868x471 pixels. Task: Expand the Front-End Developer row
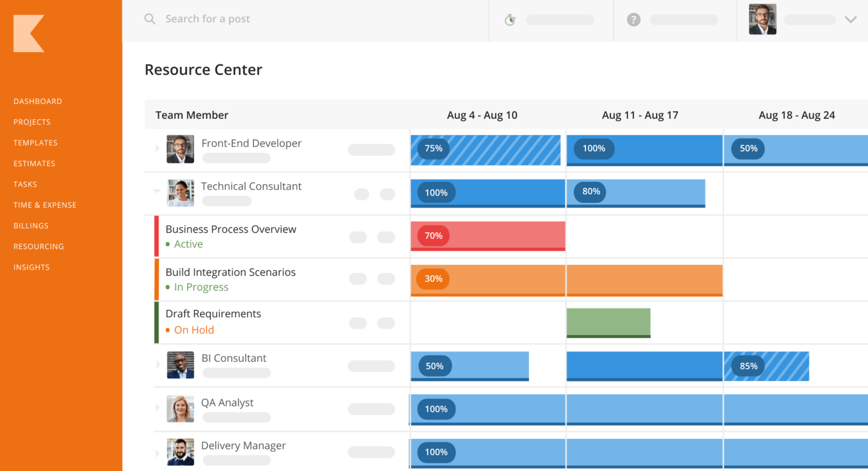coord(157,148)
